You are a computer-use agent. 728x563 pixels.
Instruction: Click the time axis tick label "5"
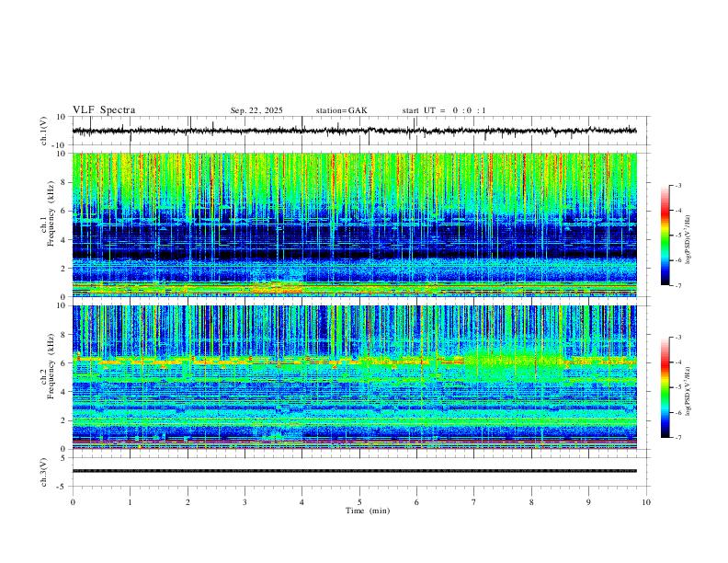click(359, 502)
